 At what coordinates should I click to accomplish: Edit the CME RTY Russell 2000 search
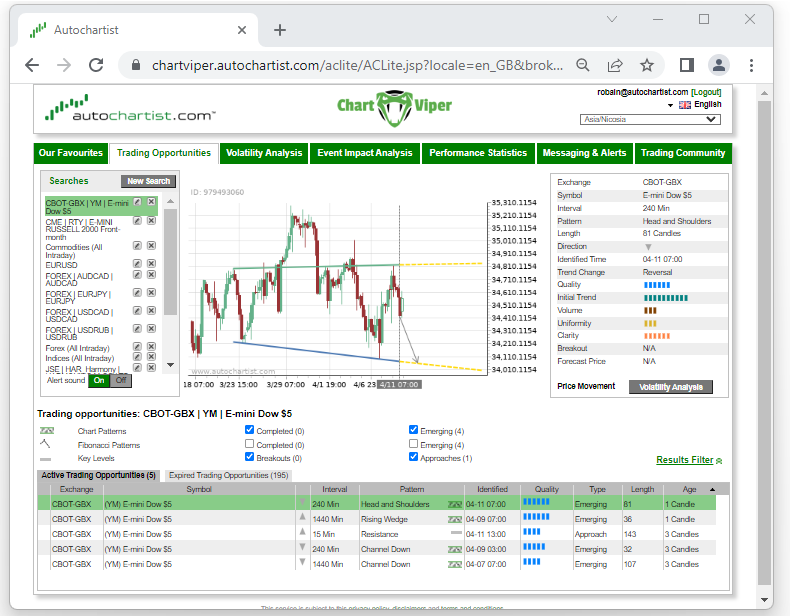point(137,221)
